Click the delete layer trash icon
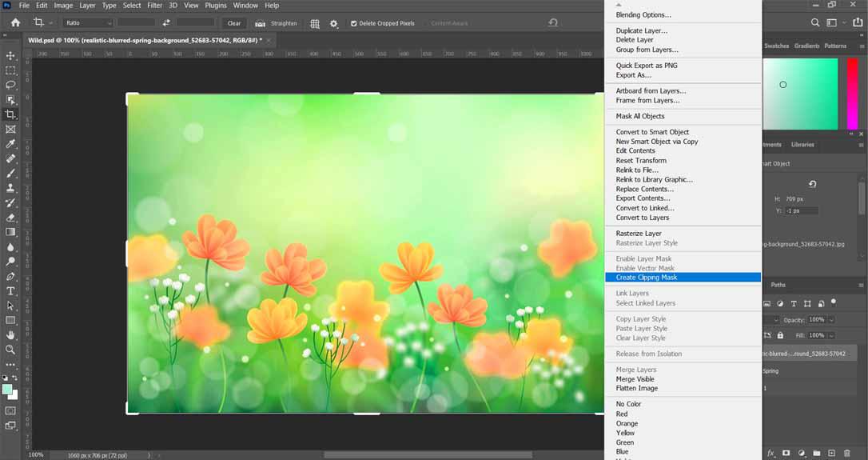The width and height of the screenshot is (868, 460). click(846, 454)
